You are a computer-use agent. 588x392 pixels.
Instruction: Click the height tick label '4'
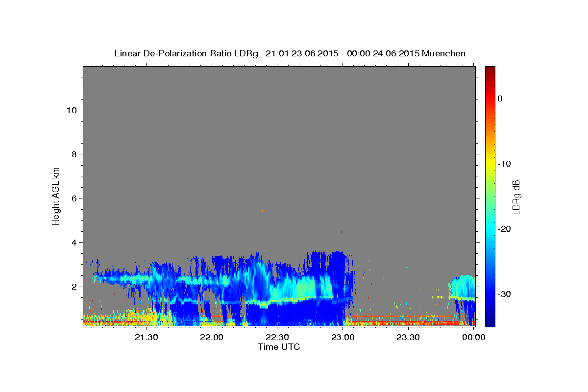[x=74, y=242]
